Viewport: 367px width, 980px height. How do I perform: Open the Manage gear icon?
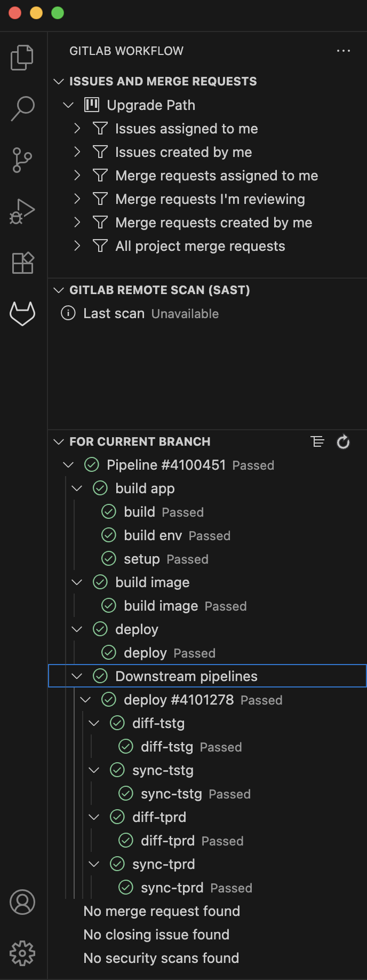[22, 953]
